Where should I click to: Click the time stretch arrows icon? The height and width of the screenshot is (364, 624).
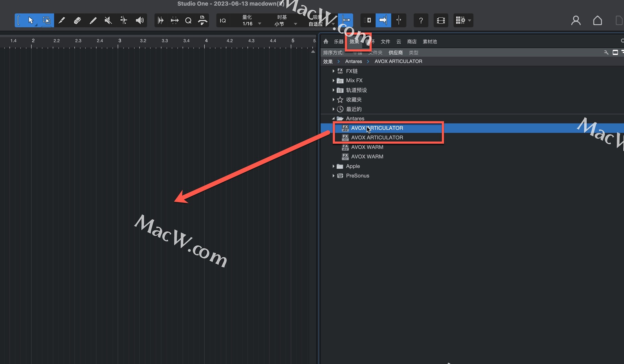tap(175, 20)
